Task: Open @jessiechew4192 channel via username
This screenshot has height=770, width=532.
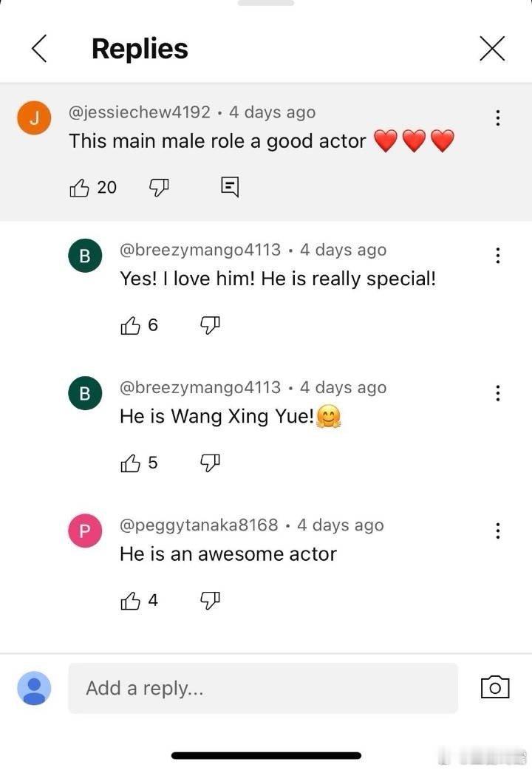Action: [140, 112]
